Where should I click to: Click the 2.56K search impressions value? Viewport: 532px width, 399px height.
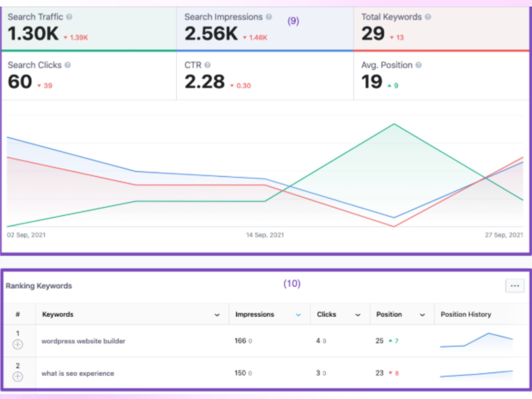pyautogui.click(x=211, y=34)
